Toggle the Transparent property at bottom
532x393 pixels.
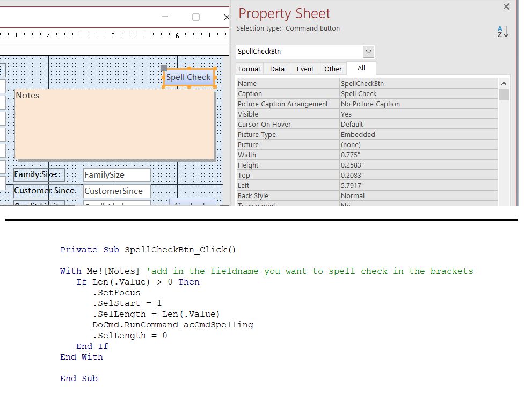tap(419, 204)
